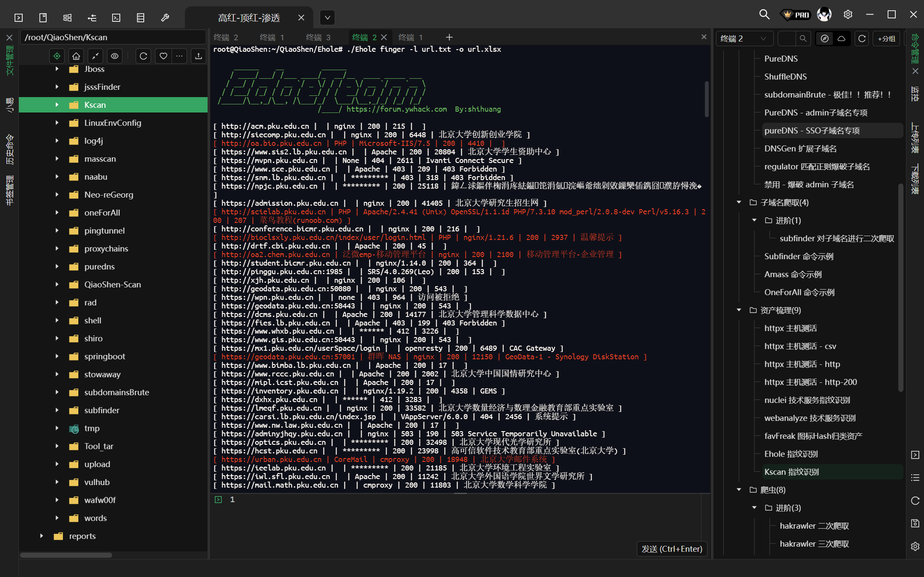
Task: Click the home directory icon in file panel
Action: (x=76, y=56)
